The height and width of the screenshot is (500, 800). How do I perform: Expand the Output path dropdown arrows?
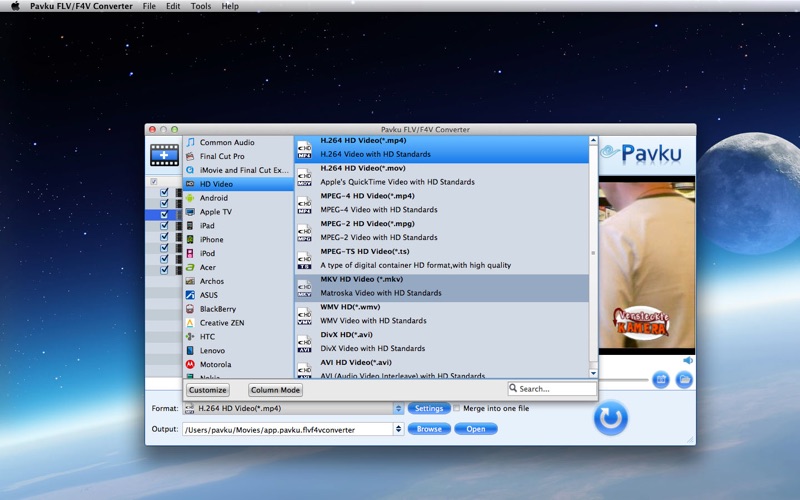click(398, 429)
